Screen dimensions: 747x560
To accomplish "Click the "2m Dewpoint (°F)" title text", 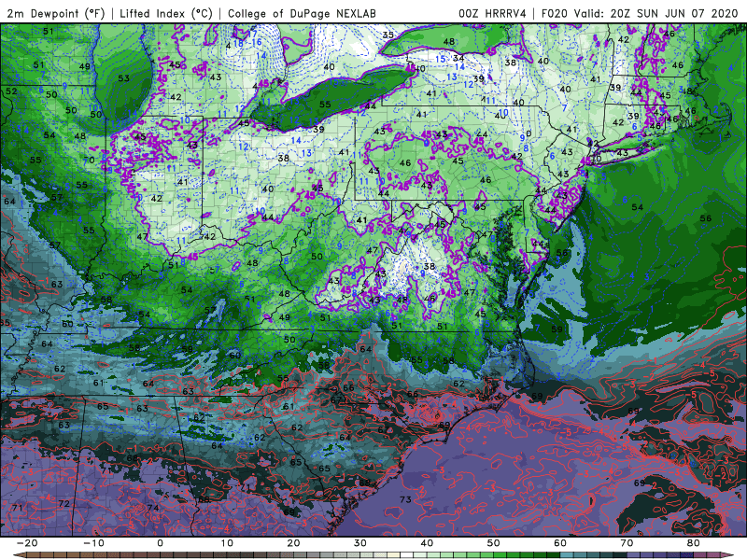I will point(55,14).
